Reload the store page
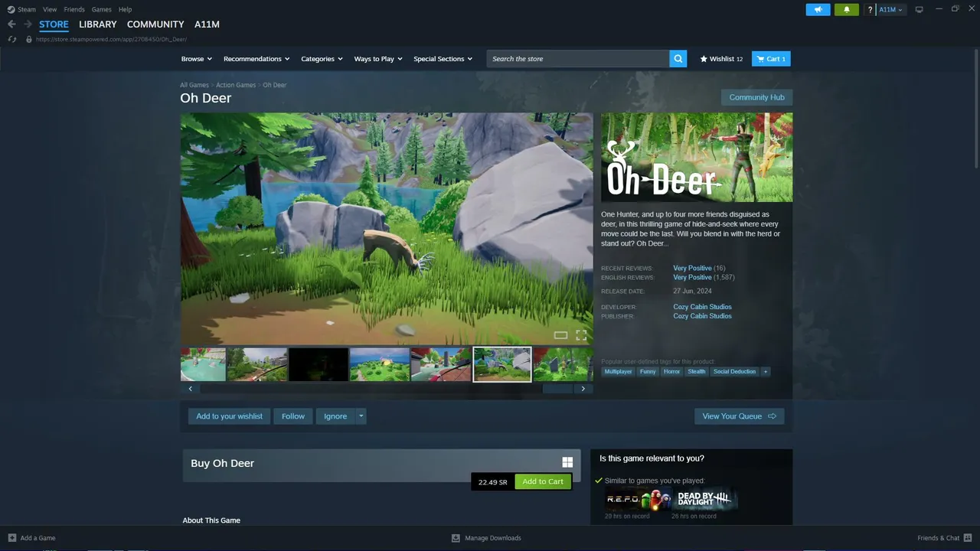 (13, 39)
